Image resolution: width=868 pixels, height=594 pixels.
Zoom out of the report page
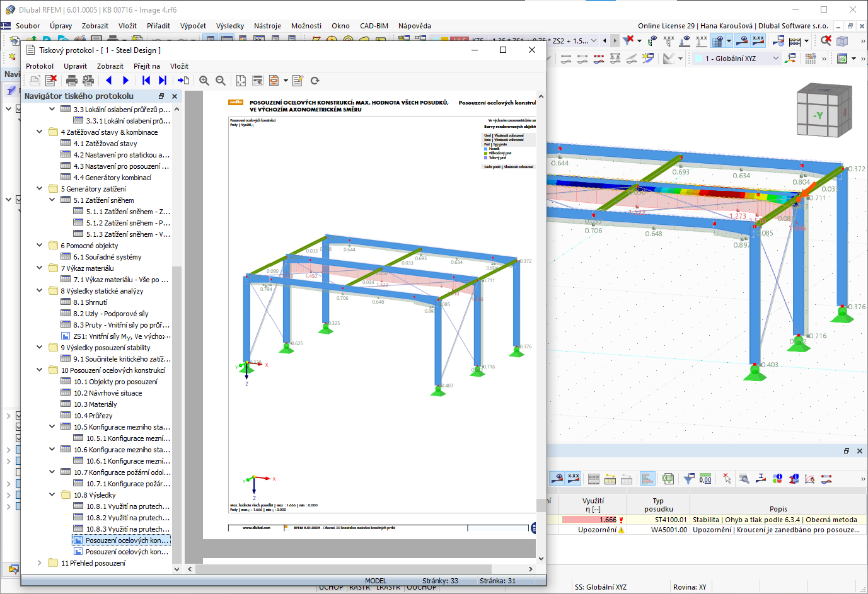point(221,81)
